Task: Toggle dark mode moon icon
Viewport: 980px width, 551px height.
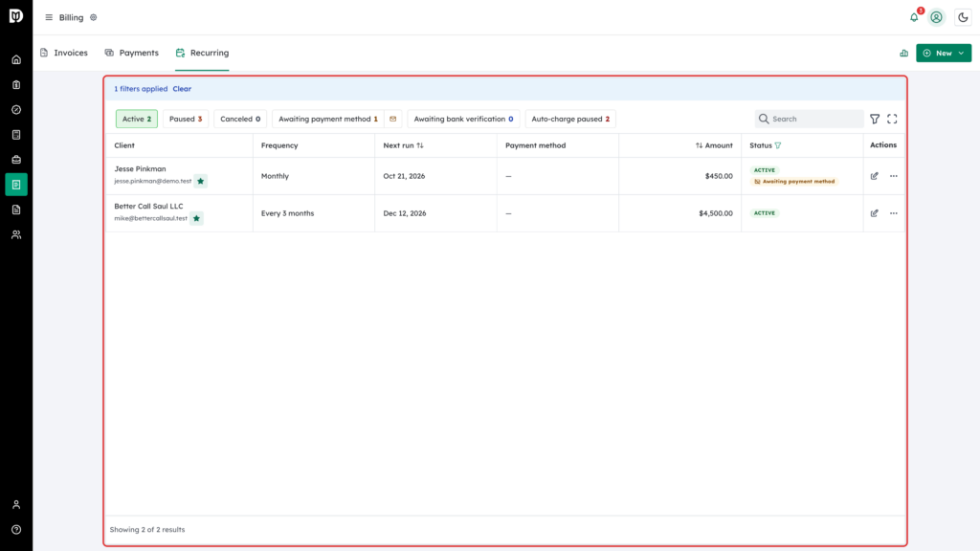Action: [x=963, y=17]
